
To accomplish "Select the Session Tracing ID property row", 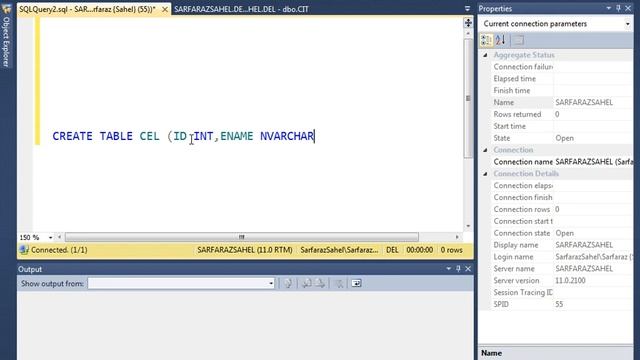I will (562, 292).
